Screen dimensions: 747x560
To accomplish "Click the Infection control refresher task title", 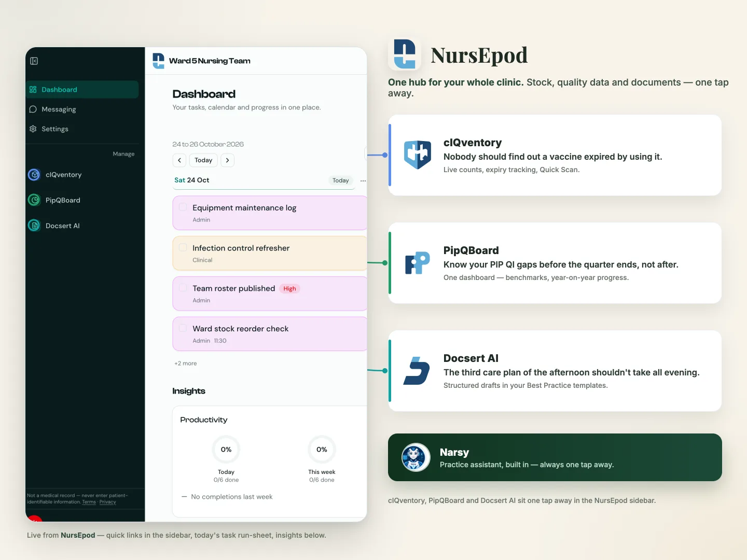I will [241, 248].
